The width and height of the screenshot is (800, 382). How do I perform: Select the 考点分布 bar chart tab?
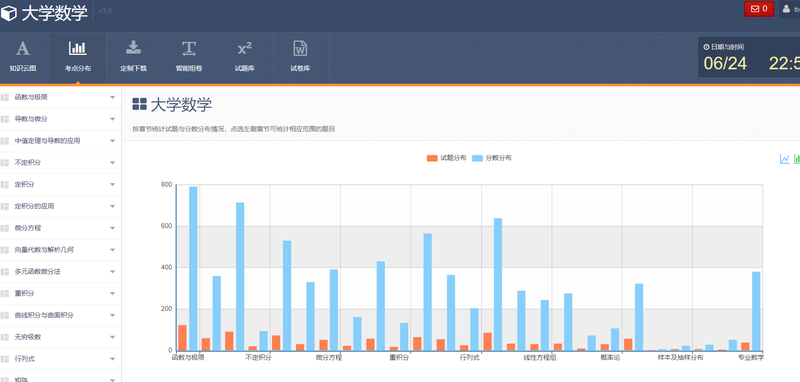pos(78,58)
